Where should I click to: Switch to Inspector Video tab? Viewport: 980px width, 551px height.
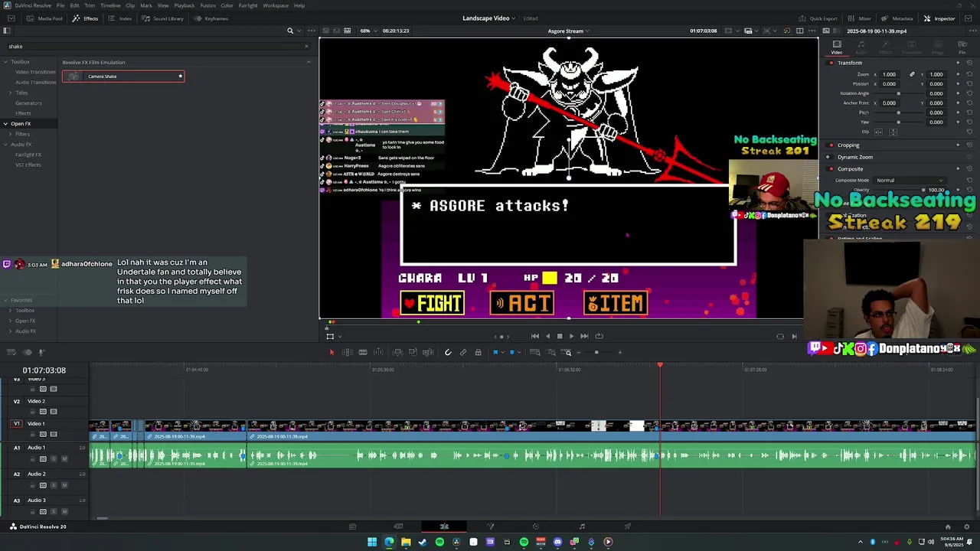[x=837, y=47]
